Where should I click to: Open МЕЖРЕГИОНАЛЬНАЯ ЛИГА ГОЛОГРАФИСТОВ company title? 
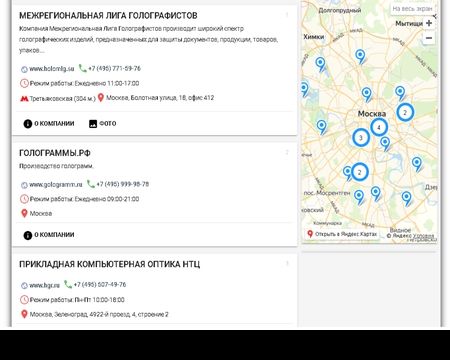point(108,16)
